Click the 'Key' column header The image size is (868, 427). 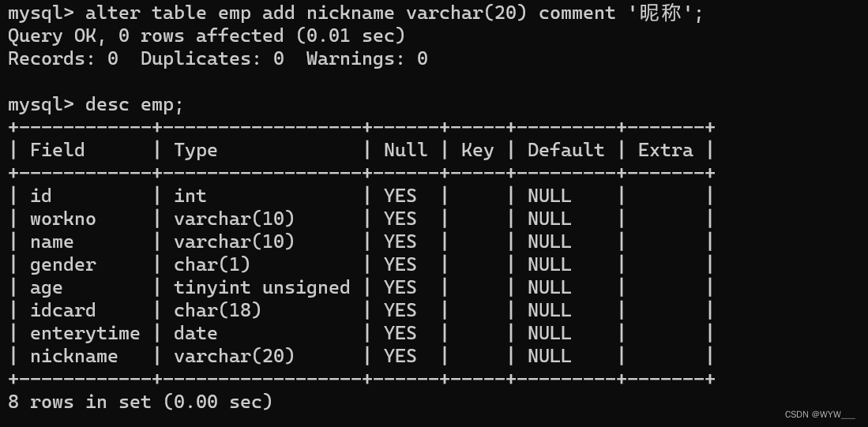click(477, 150)
